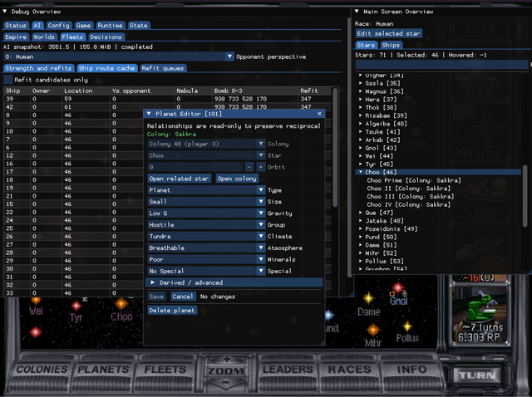Image resolution: width=532 pixels, height=397 pixels.
Task: Open the Game tab
Action: (83, 26)
